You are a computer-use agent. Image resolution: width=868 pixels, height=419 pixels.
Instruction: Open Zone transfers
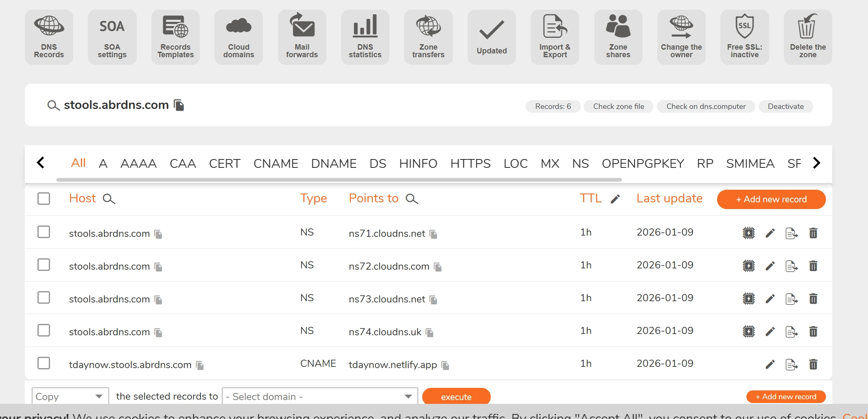428,37
